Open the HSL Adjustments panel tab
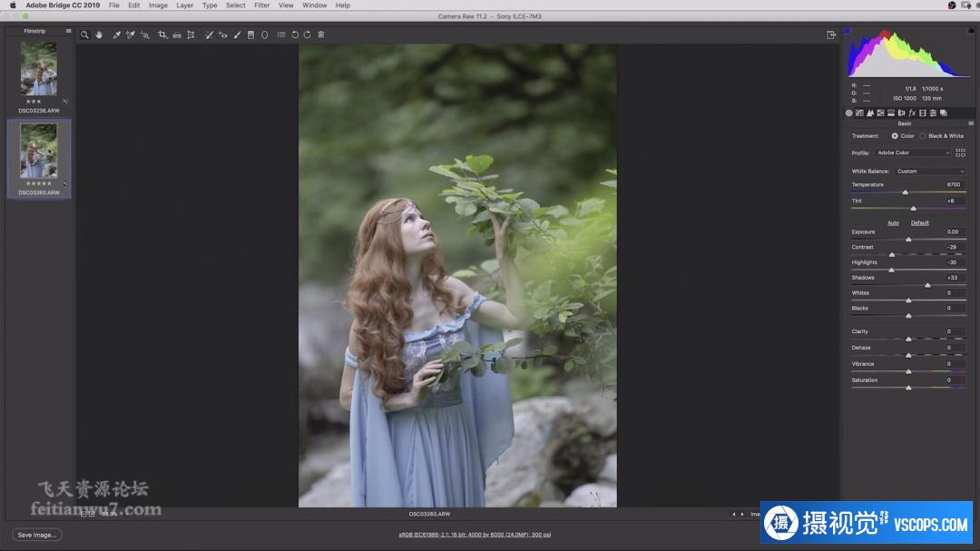Screen dimensions: 980x551 880,113
